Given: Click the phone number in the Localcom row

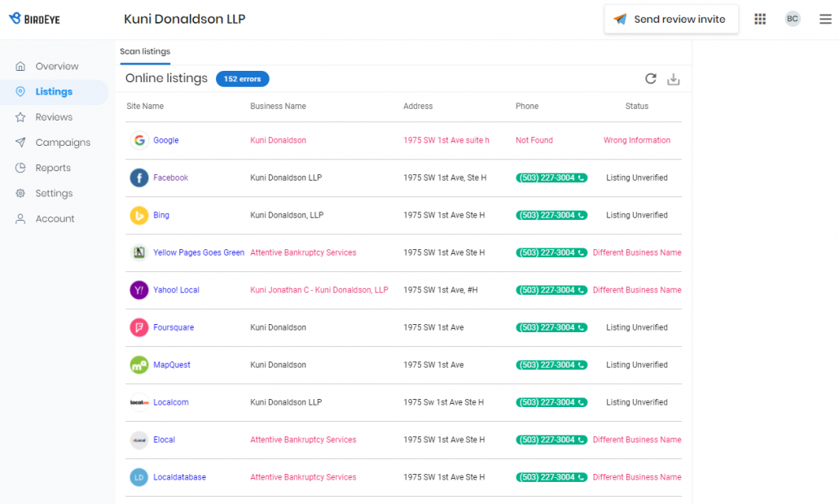Looking at the screenshot, I should [551, 402].
